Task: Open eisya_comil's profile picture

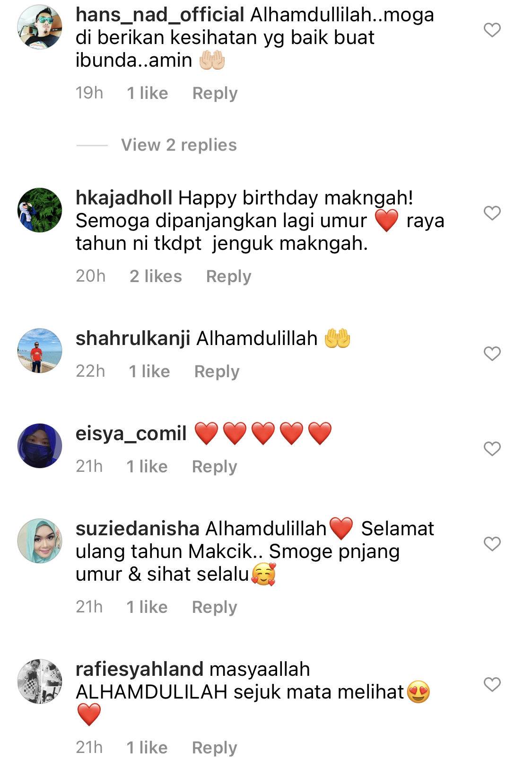Action: click(40, 446)
